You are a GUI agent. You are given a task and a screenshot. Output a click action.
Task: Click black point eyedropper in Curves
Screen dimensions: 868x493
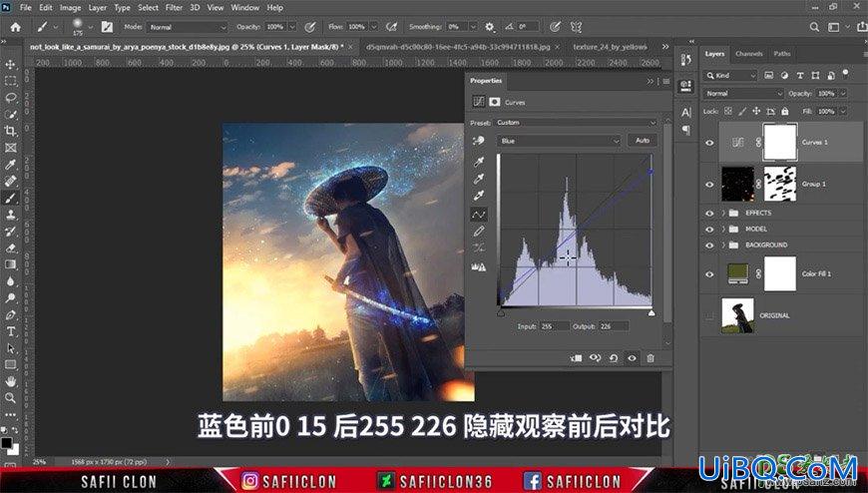pyautogui.click(x=478, y=162)
